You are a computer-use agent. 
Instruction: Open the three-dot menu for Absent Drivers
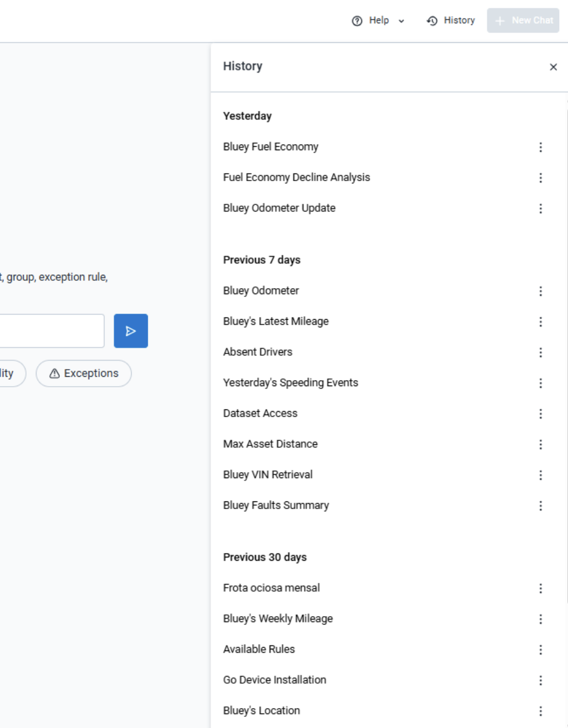tap(541, 352)
